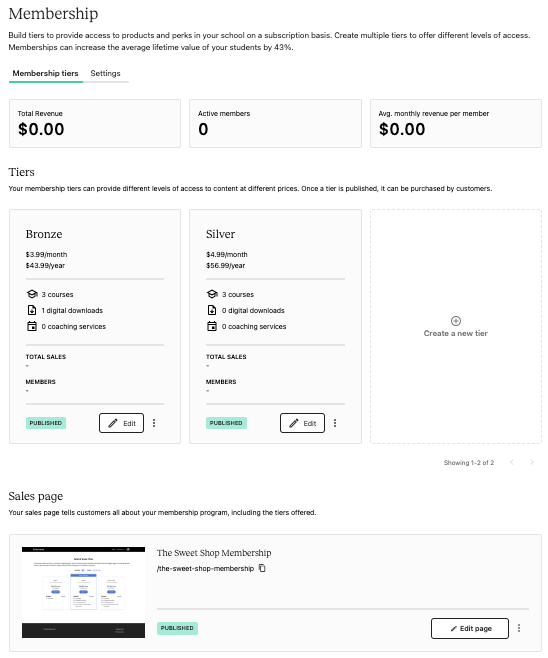Select the Membership tiers tab
The width and height of the screenshot is (548, 658).
point(45,73)
